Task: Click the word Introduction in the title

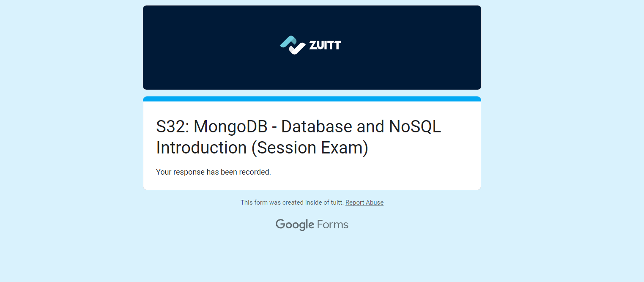Action: [x=201, y=148]
